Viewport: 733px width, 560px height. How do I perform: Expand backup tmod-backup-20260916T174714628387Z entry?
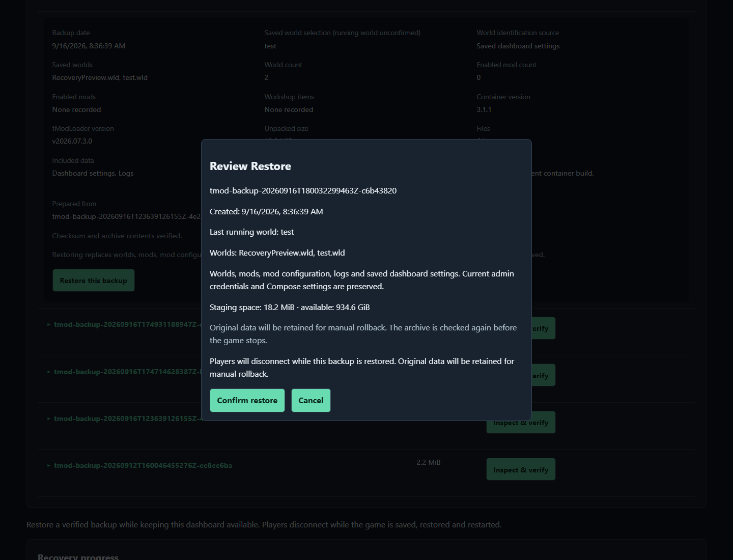click(124, 372)
